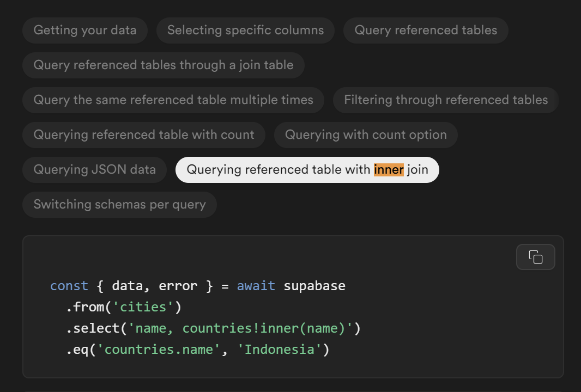Select the 'Getting your data' example tab
This screenshot has width=581, height=392.
[x=85, y=30]
